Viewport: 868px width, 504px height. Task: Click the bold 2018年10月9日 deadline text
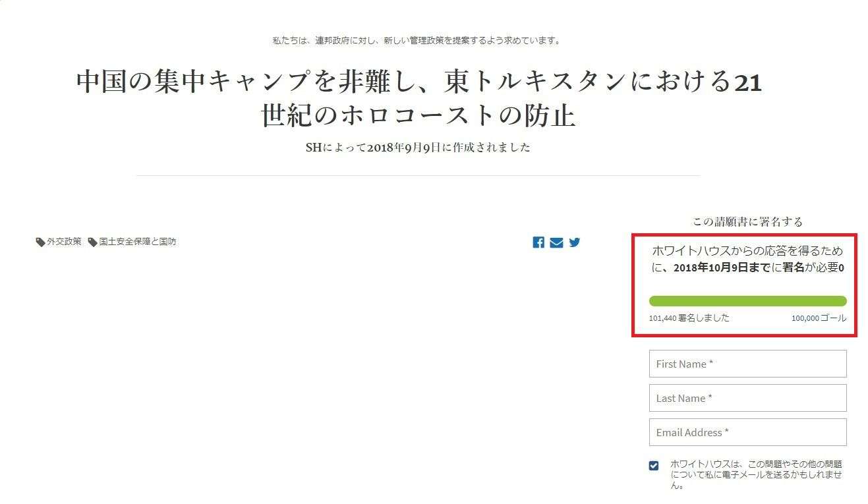pos(710,268)
